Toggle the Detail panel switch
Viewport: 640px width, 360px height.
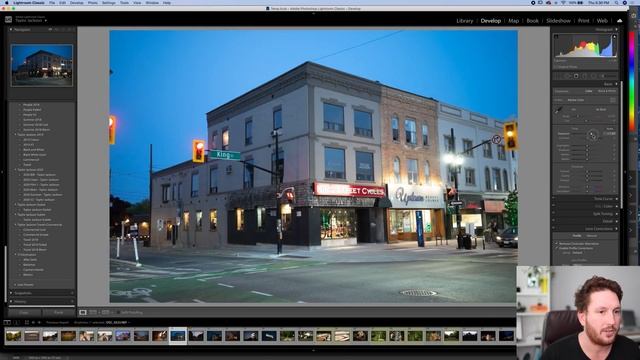click(554, 221)
